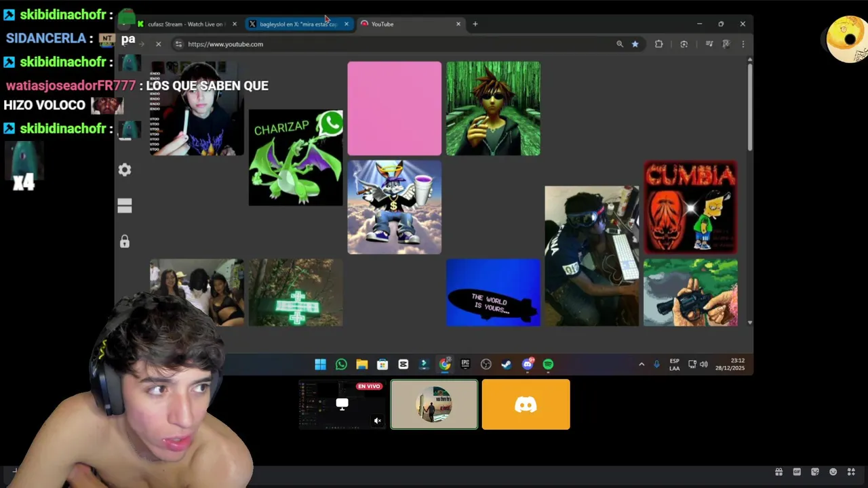Close the bagleyslol en X tab

click(347, 24)
